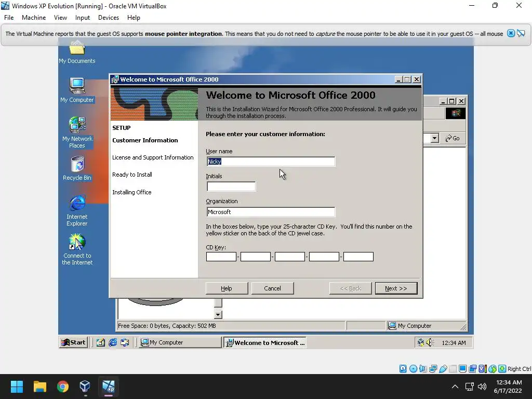This screenshot has height=399, width=532.
Task: Open the VirtualBox Machine menu
Action: [34, 18]
